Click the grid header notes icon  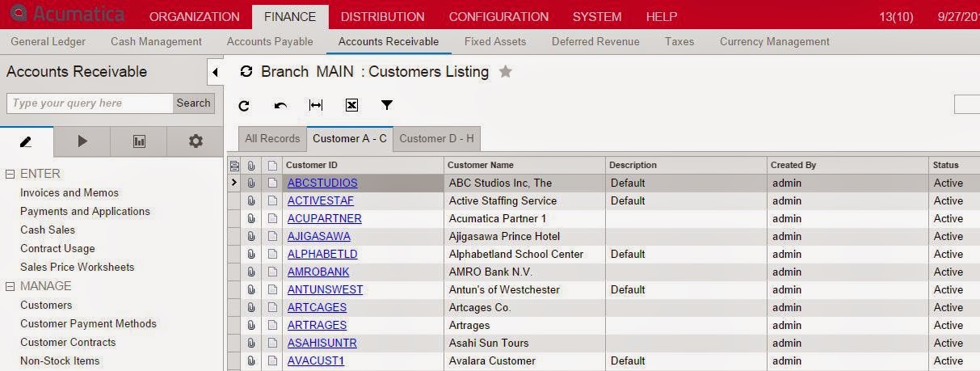coord(234,165)
